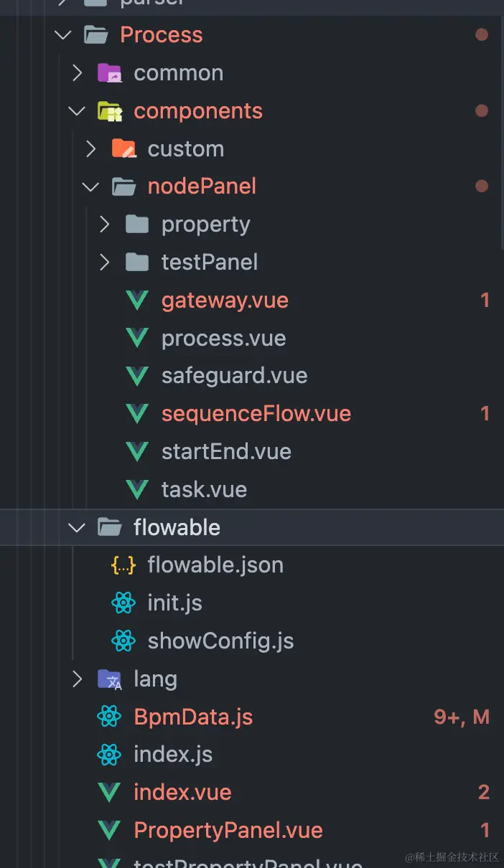504x868 pixels.
Task: Expand the property folder
Action: [105, 224]
